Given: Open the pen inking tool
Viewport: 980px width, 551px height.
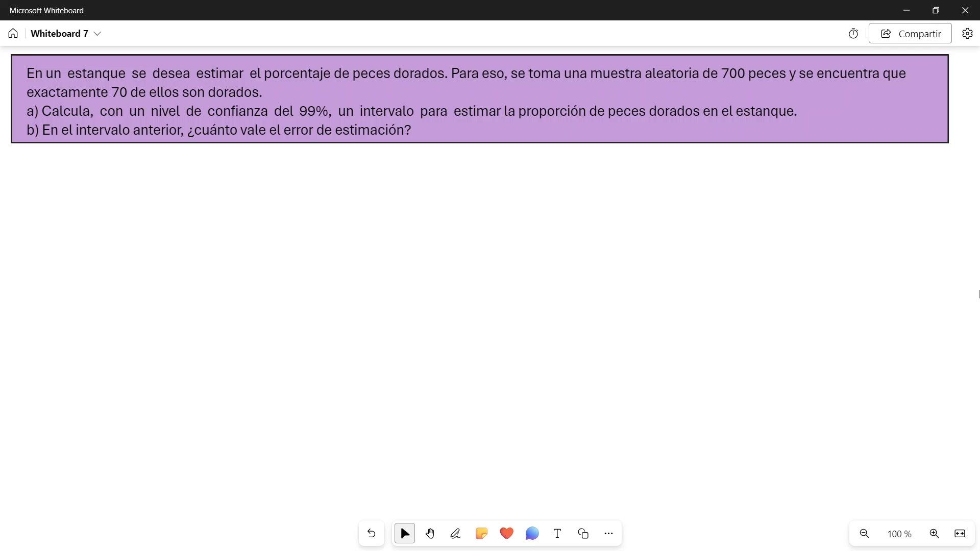Looking at the screenshot, I should 455,534.
